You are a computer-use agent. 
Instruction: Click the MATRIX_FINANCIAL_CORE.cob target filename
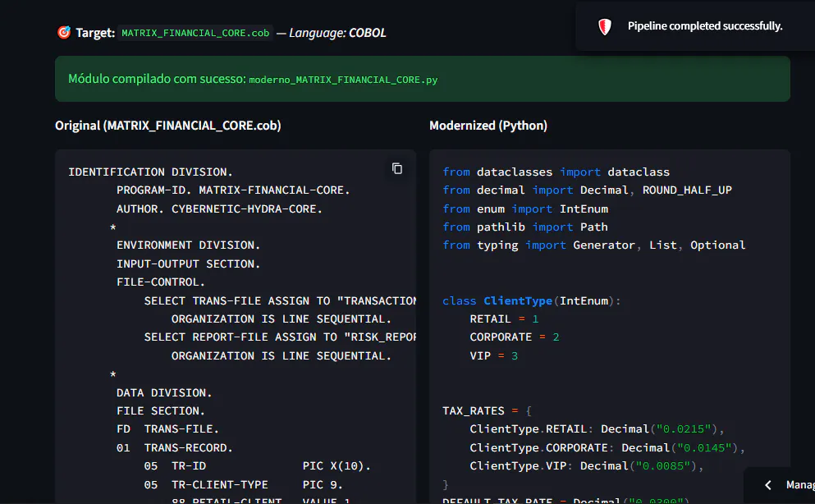coord(195,33)
